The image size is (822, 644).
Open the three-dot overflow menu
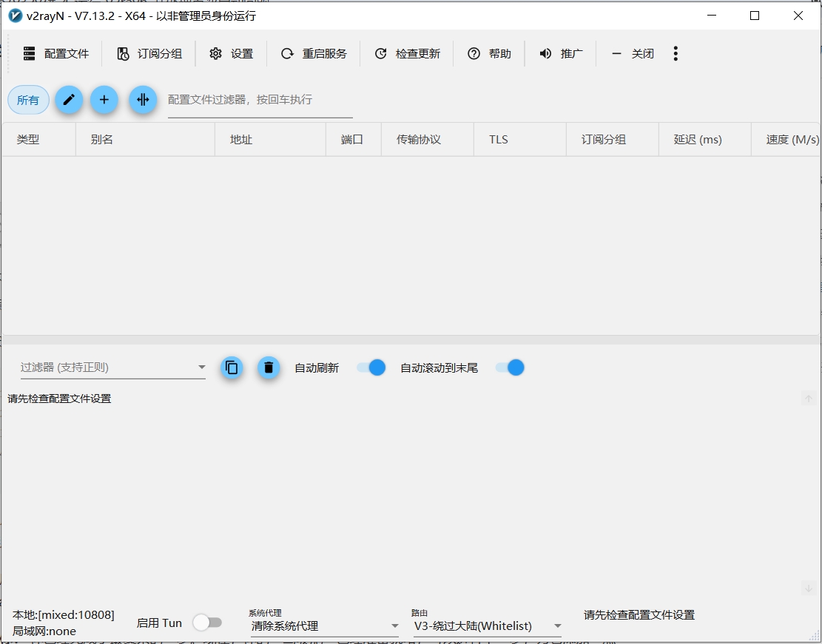(676, 52)
